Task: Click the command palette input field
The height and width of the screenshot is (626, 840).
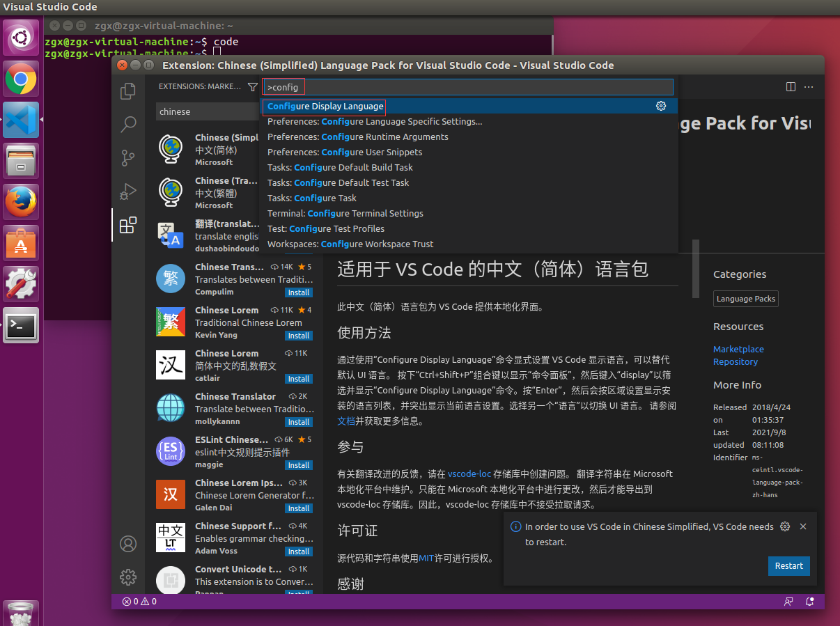Action: tap(468, 87)
